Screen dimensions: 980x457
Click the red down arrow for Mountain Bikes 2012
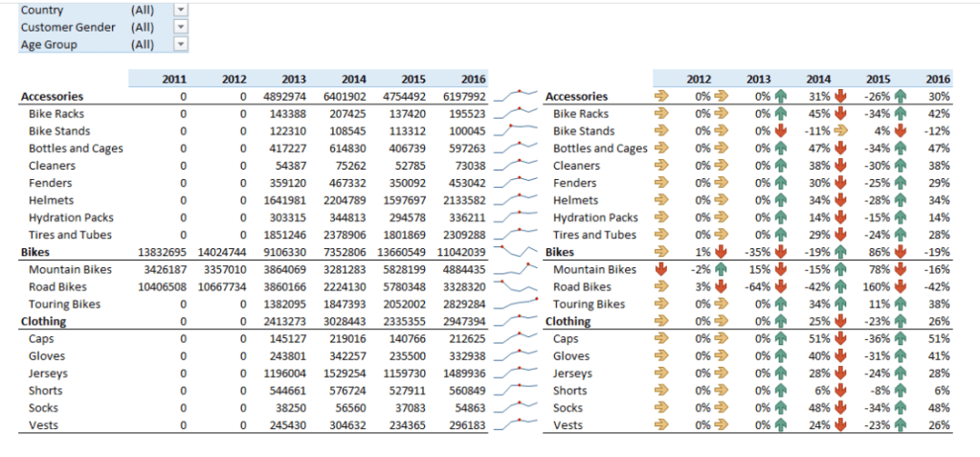coord(661,269)
